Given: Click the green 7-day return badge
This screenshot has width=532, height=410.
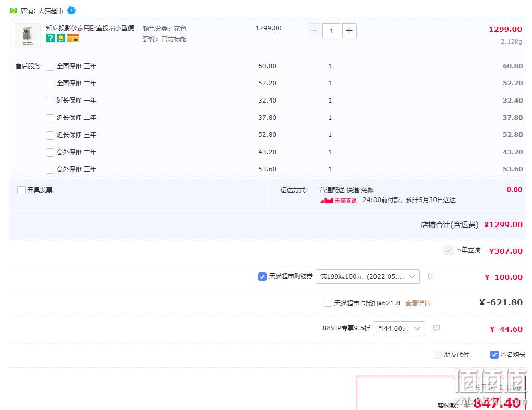Looking at the screenshot, I should pos(50,38).
